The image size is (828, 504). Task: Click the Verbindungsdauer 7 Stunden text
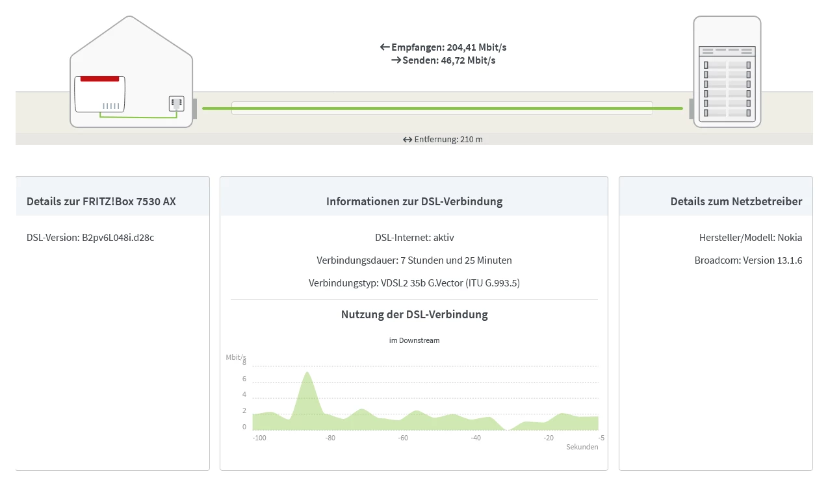[414, 260]
